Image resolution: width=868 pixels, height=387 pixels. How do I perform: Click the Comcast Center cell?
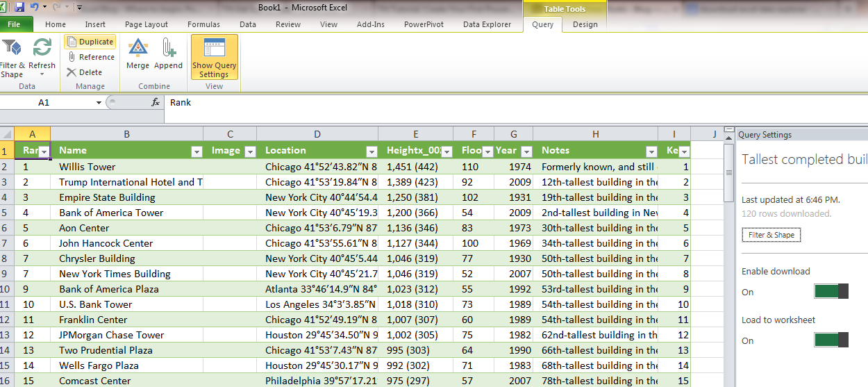coord(127,381)
